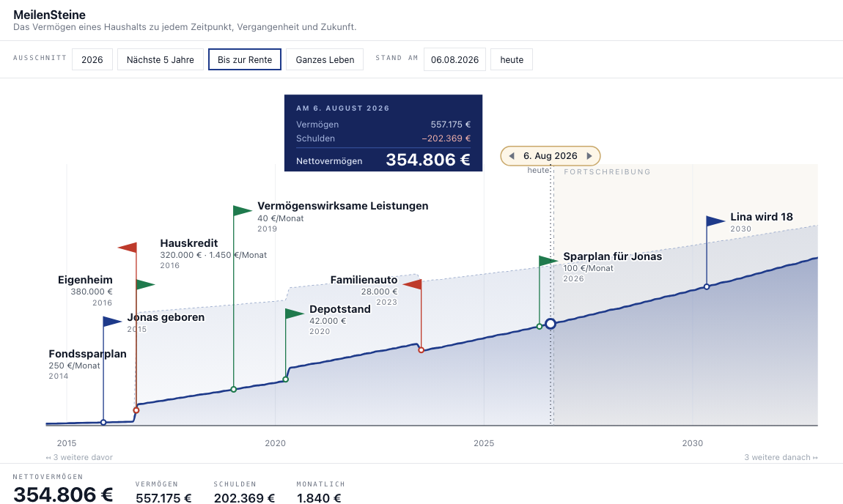Click the 6. Aug 2026 date pill

551,156
